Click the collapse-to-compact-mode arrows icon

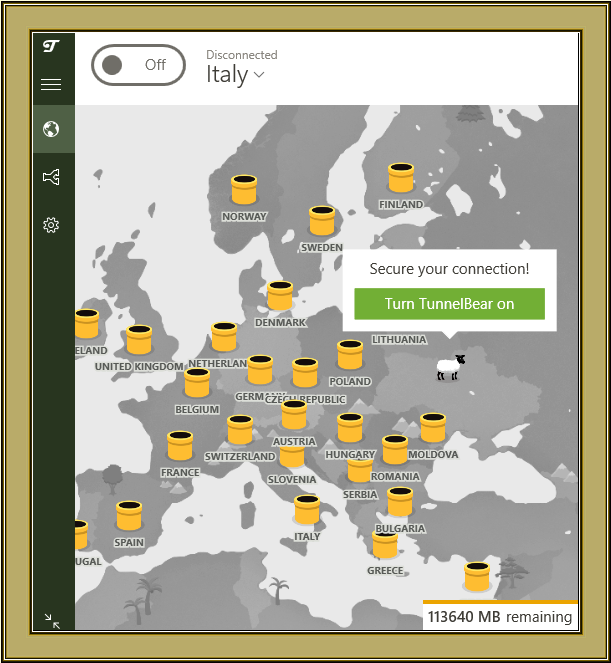point(52,621)
